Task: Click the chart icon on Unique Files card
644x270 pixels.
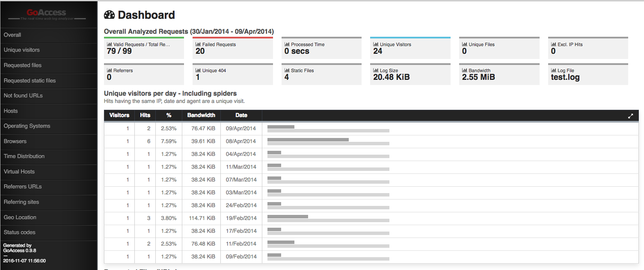Action: (x=465, y=44)
